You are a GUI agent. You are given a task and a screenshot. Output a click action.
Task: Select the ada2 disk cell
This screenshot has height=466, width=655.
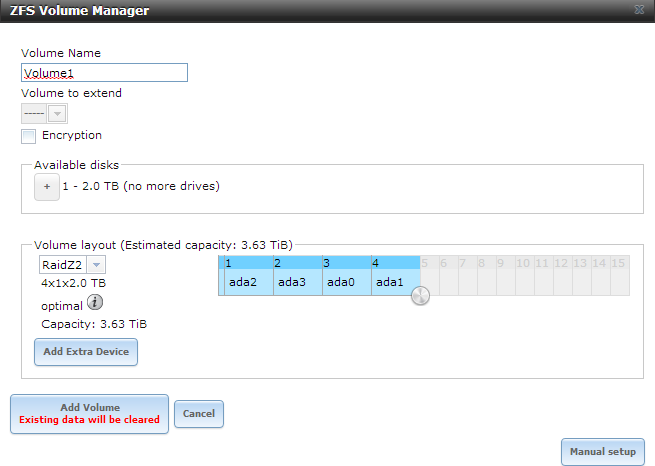[x=249, y=282]
